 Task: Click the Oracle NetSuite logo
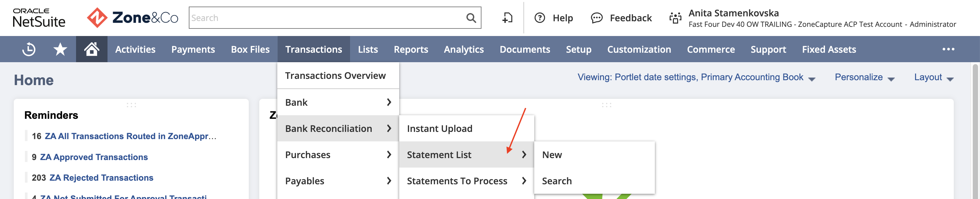coord(39,18)
